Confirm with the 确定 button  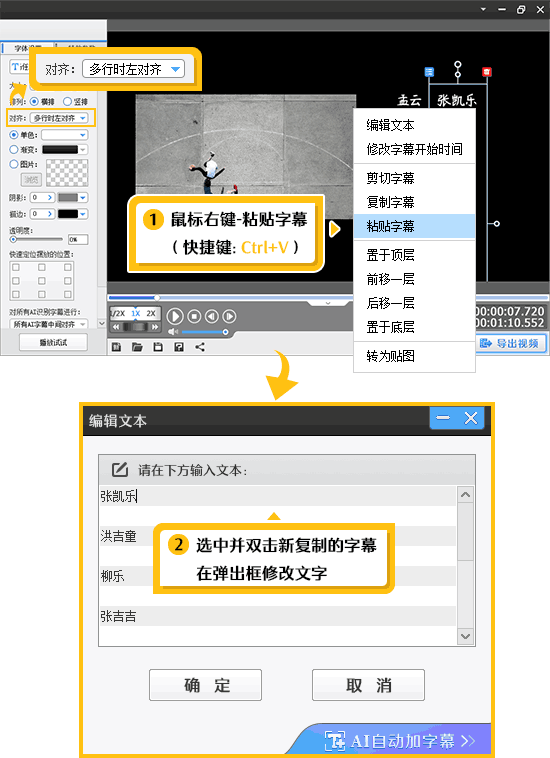pyautogui.click(x=205, y=685)
